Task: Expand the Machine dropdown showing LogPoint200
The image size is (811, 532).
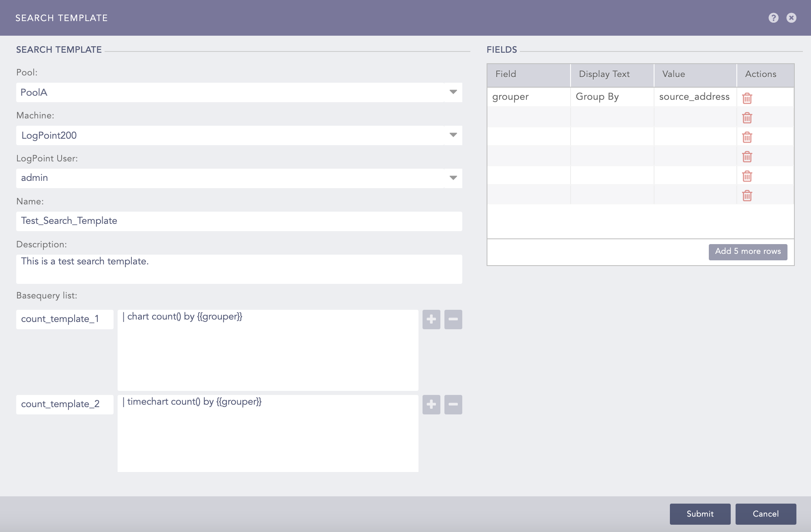Action: click(453, 135)
